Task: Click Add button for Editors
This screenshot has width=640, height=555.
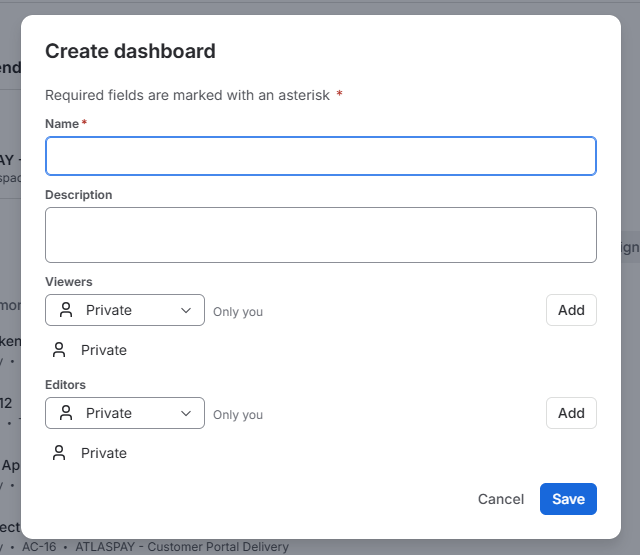Action: pyautogui.click(x=571, y=413)
